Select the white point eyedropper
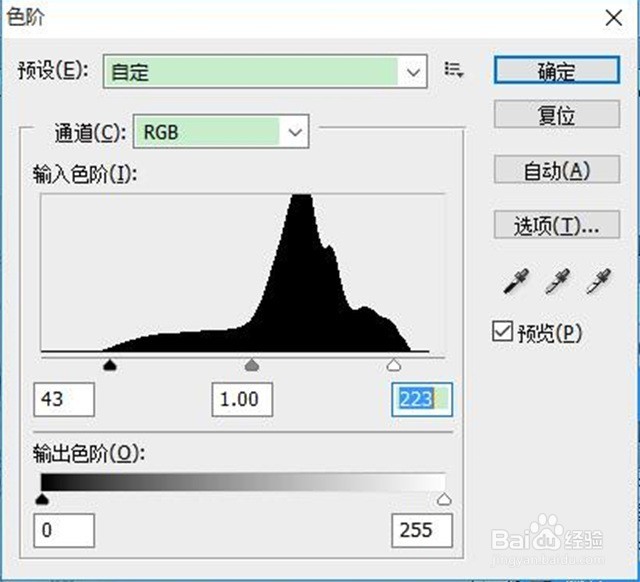 click(x=598, y=281)
